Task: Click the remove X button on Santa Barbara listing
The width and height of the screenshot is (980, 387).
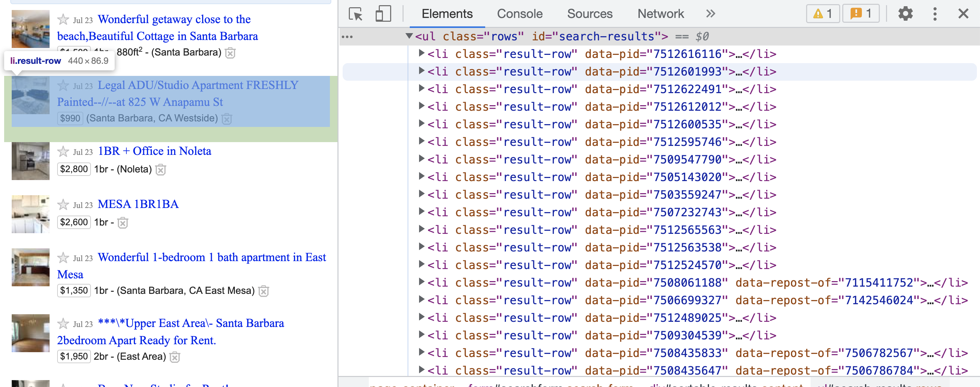Action: coord(232,53)
